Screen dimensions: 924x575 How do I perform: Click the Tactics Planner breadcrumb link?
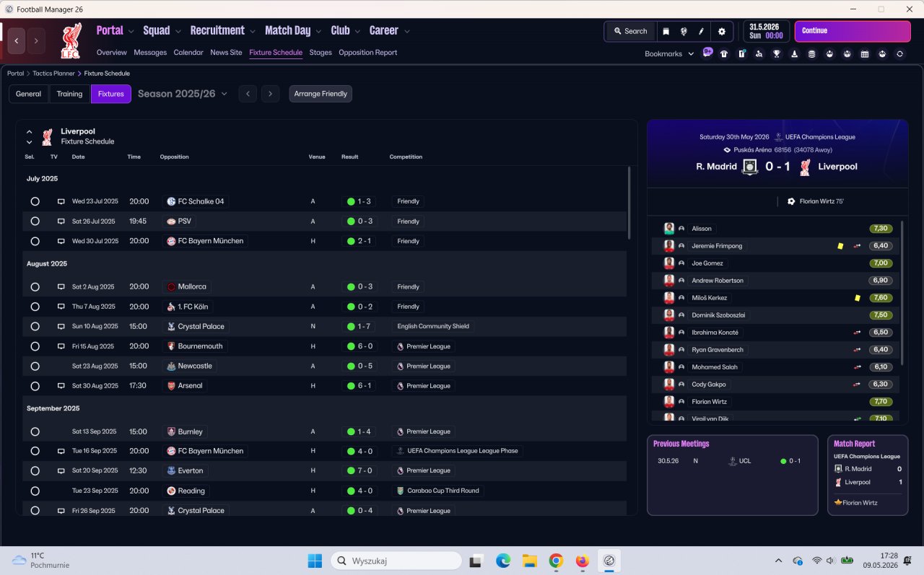click(53, 74)
